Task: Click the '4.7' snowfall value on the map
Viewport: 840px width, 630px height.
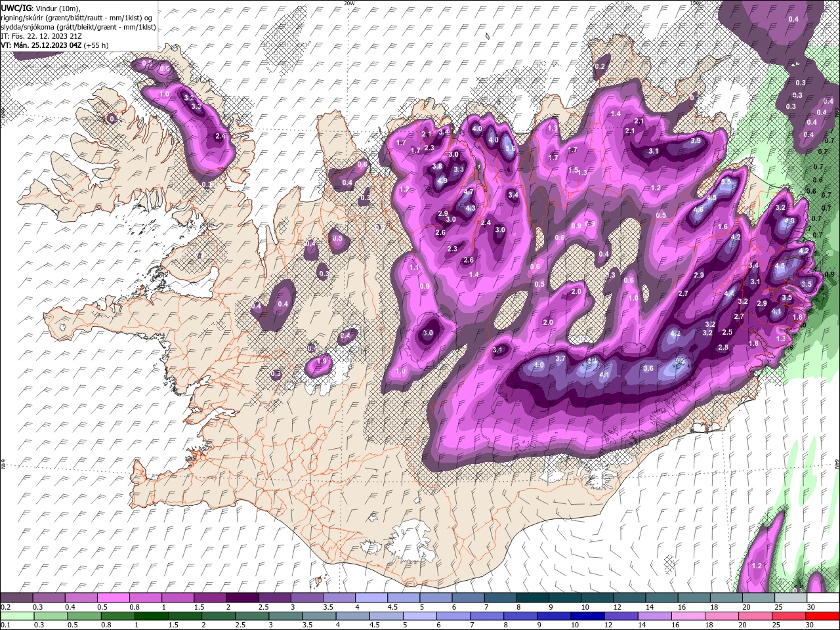Action: (x=469, y=192)
